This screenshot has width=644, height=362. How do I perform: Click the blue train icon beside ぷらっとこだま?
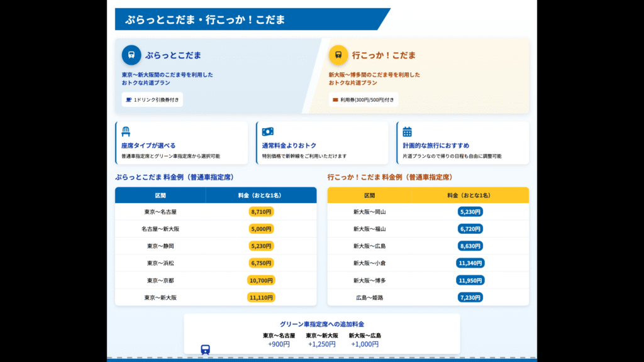[131, 55]
